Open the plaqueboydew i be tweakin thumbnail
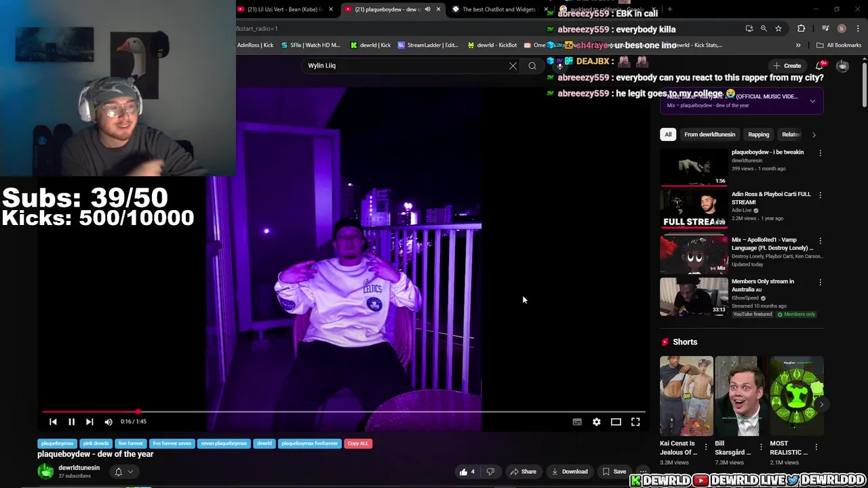Image resolution: width=868 pixels, height=488 pixels. [694, 166]
